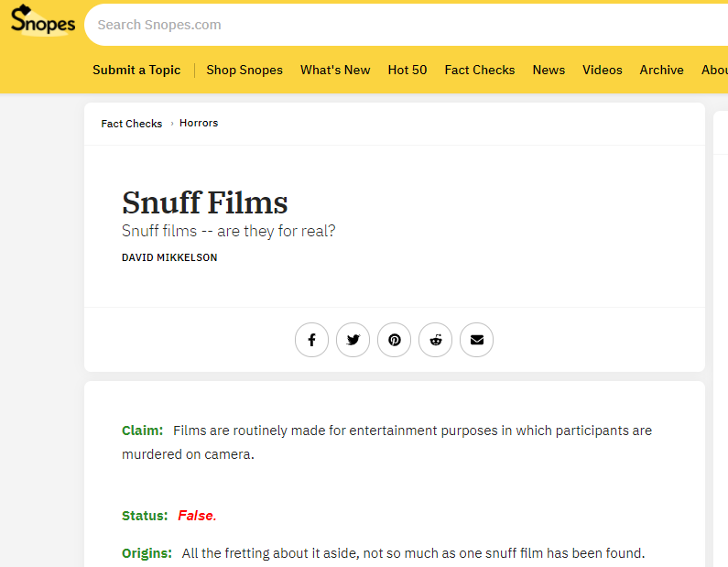Screen dimensions: 728x567
Task: Open the Videos section
Action: coord(603,70)
